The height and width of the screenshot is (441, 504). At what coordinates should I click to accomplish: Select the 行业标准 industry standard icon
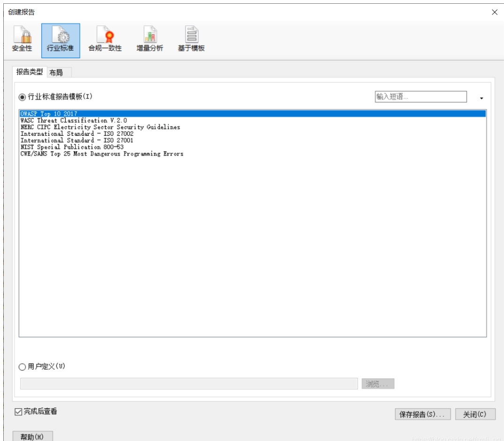[61, 40]
